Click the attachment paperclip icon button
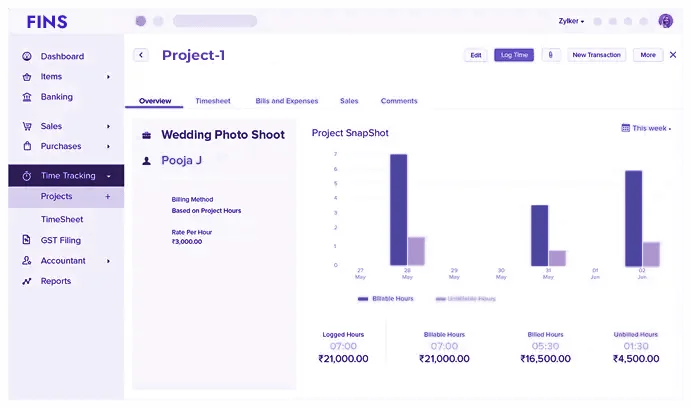The height and width of the screenshot is (408, 691). [x=550, y=55]
